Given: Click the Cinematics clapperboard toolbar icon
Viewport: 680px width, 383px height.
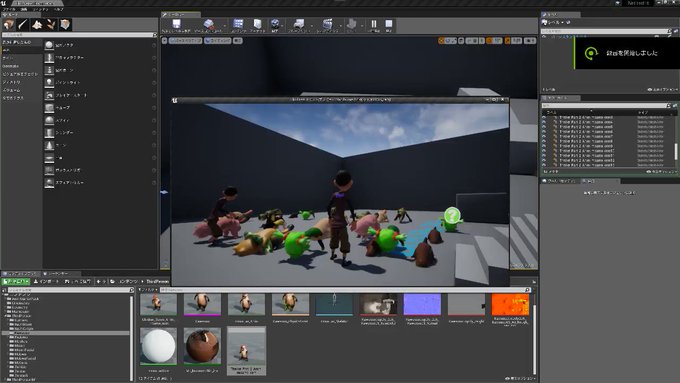Looking at the screenshot, I should click(327, 25).
